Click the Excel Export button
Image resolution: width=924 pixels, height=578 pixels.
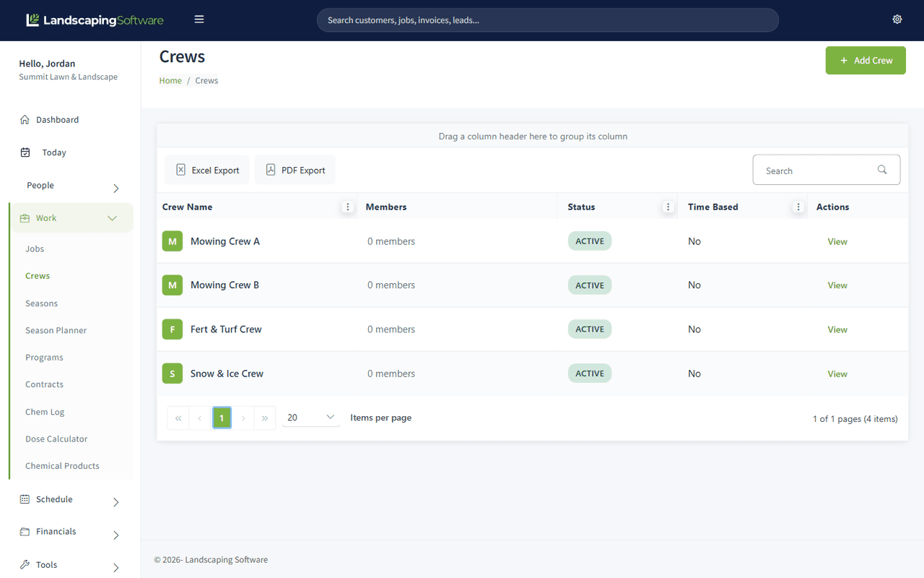tap(207, 170)
